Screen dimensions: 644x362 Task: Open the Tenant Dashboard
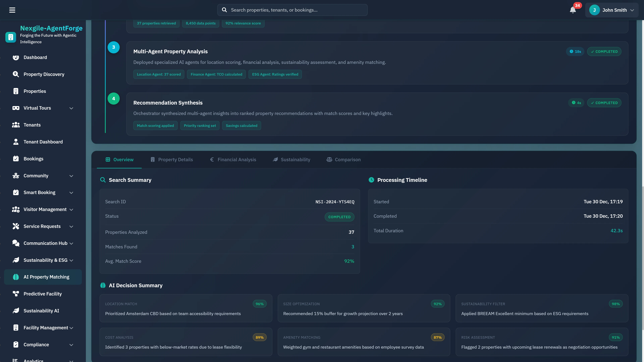(43, 142)
